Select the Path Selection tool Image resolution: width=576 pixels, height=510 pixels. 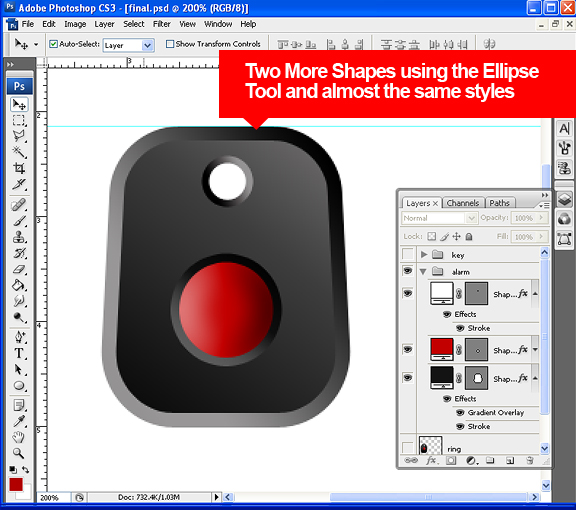(x=19, y=369)
